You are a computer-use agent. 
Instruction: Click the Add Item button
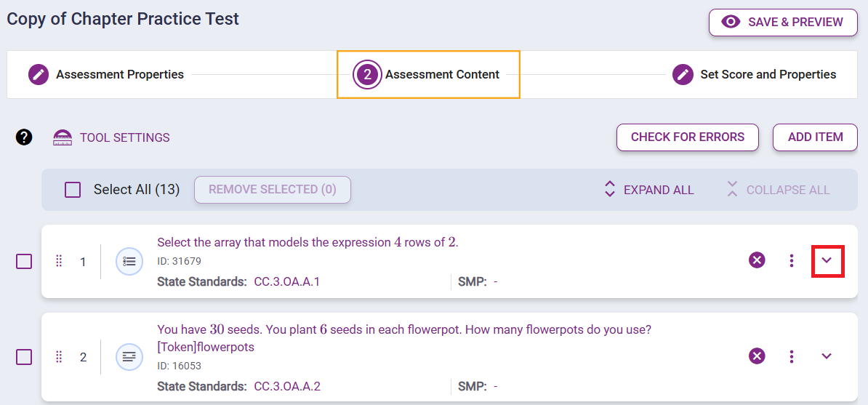click(815, 137)
